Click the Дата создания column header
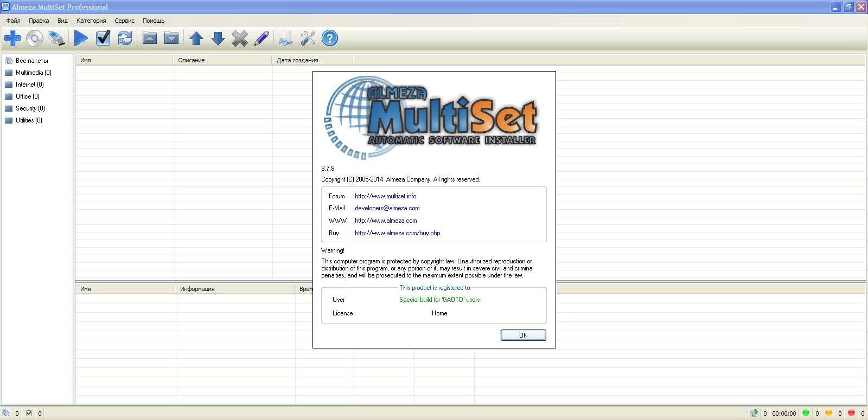 click(312, 60)
